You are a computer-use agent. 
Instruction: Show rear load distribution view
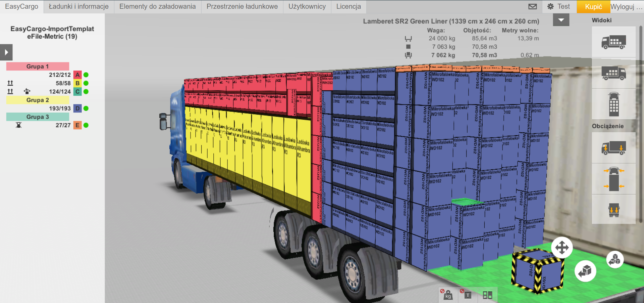(613, 210)
